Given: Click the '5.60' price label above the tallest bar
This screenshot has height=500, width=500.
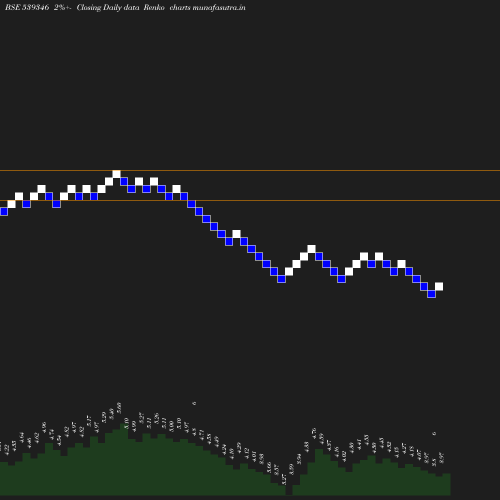Looking at the screenshot, I should tap(119, 407).
